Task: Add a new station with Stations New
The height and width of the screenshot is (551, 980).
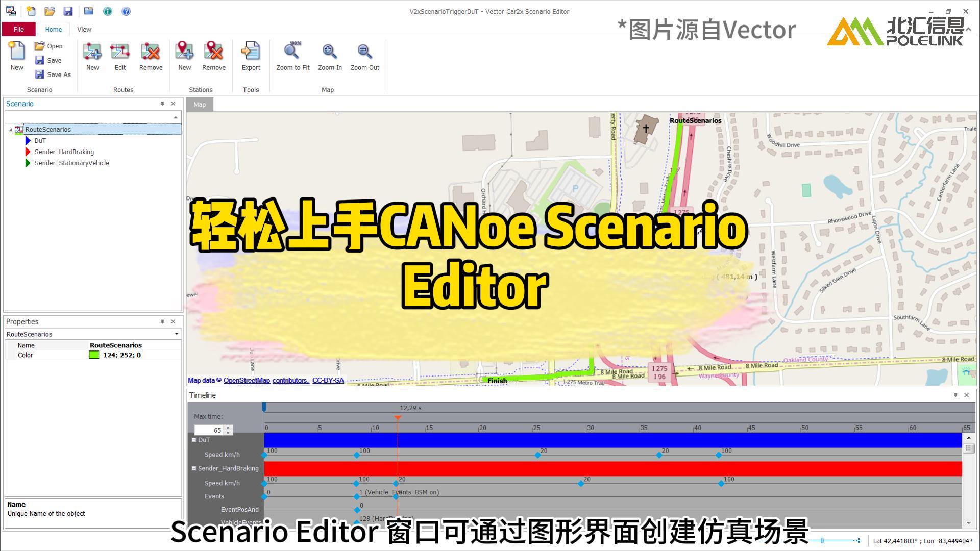Action: pos(184,56)
